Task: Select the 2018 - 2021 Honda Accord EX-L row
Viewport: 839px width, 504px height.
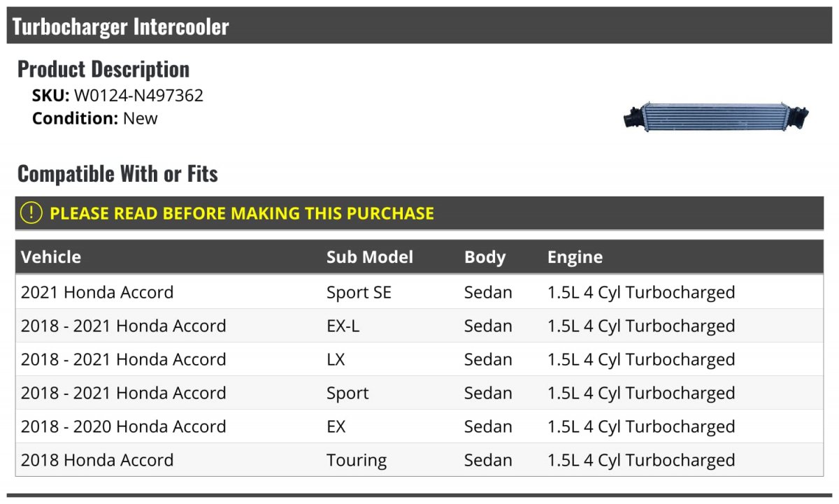Action: pyautogui.click(x=419, y=326)
